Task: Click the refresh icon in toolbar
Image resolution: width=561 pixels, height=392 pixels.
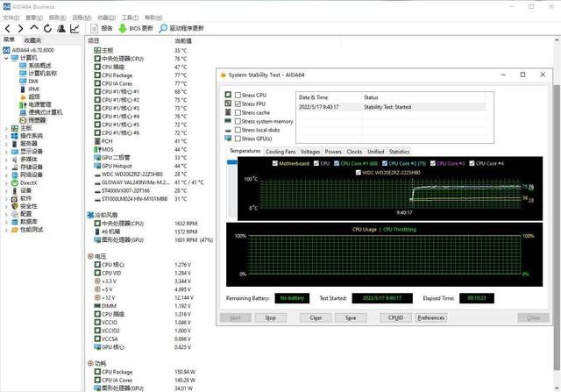Action: click(x=47, y=28)
